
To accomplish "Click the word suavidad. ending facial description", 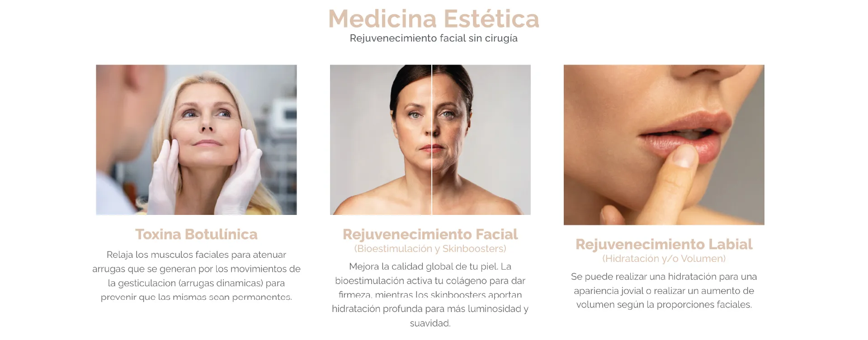I will [430, 323].
